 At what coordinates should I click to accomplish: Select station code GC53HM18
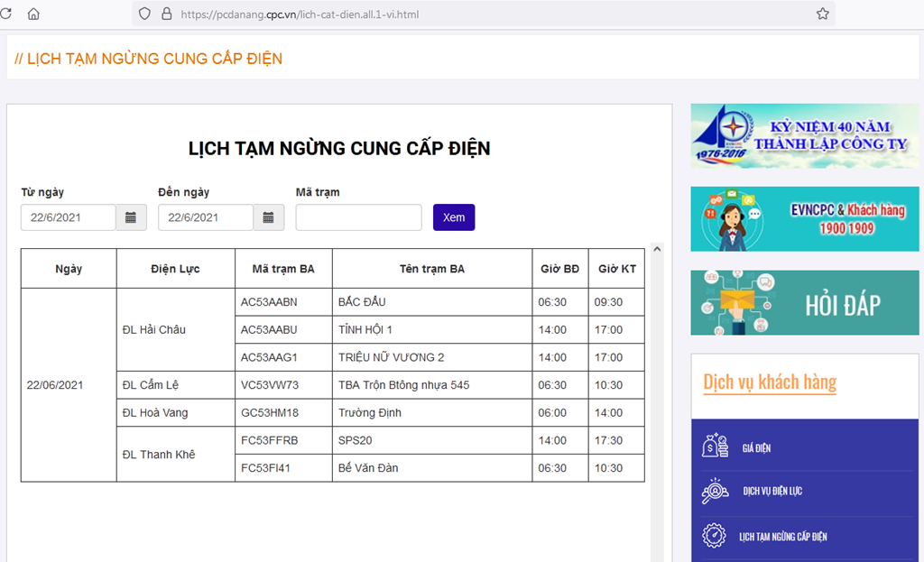click(x=283, y=412)
